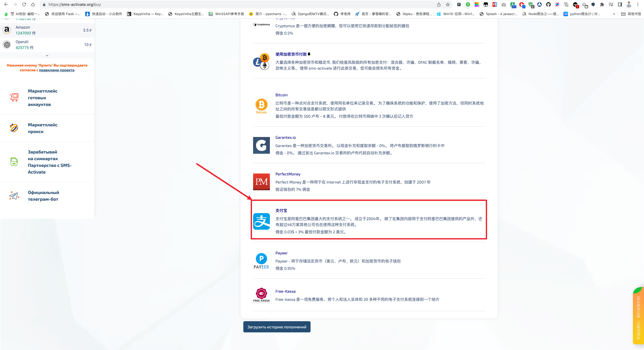Reload the page with refresh icon
644x350 pixels.
(x=24, y=4)
